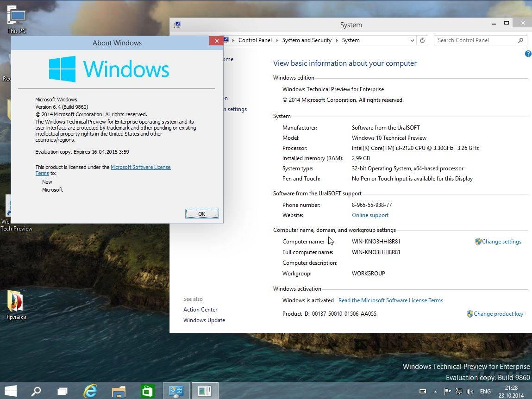This screenshot has width=532, height=399.
Task: Maximize the System window
Action: [x=506, y=23]
